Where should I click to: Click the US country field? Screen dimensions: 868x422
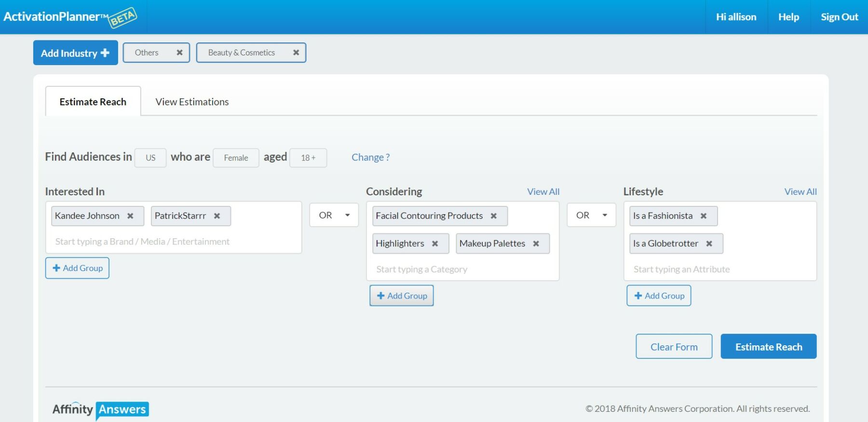(150, 158)
